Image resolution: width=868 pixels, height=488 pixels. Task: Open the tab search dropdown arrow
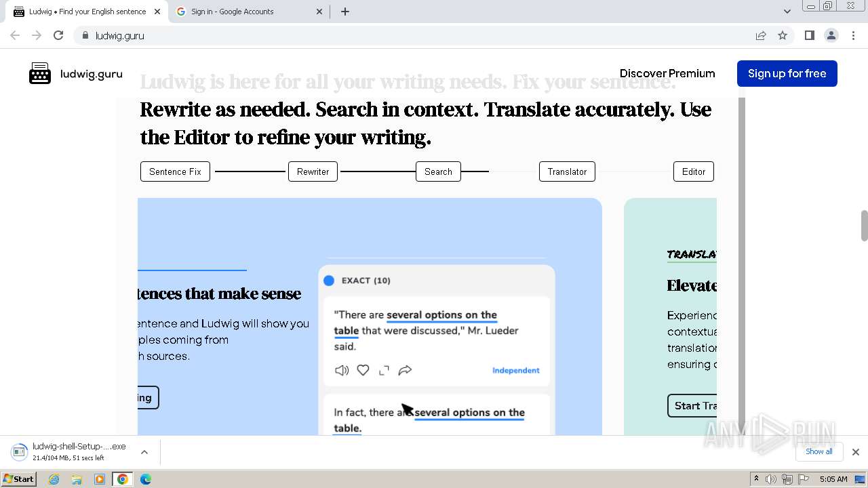click(787, 12)
